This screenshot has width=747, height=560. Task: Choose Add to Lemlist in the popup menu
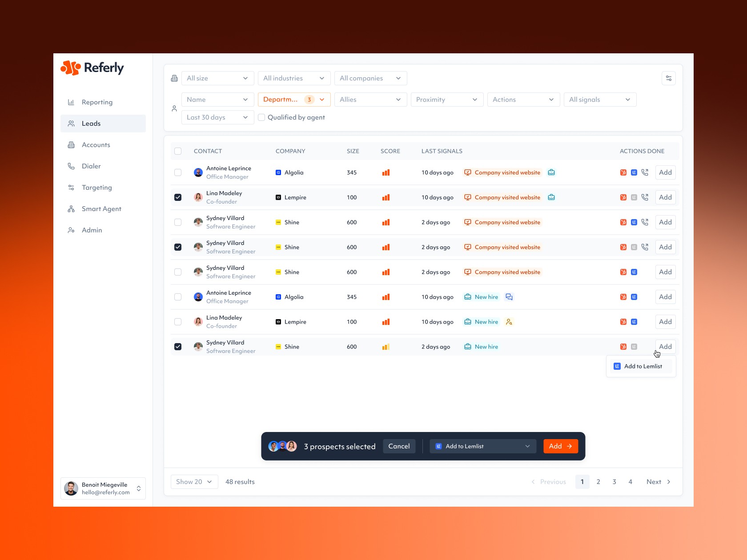[x=641, y=366]
